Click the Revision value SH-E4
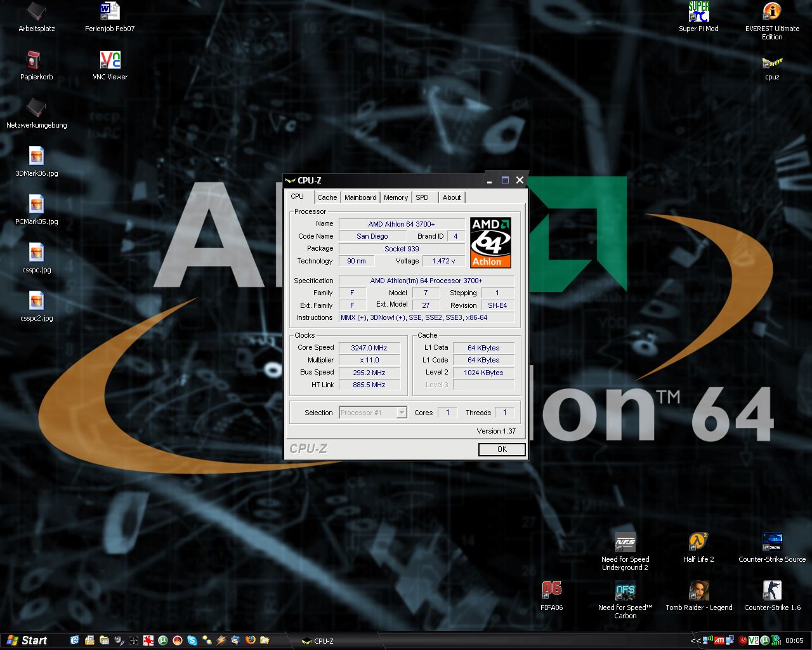This screenshot has width=812, height=650. click(x=497, y=305)
